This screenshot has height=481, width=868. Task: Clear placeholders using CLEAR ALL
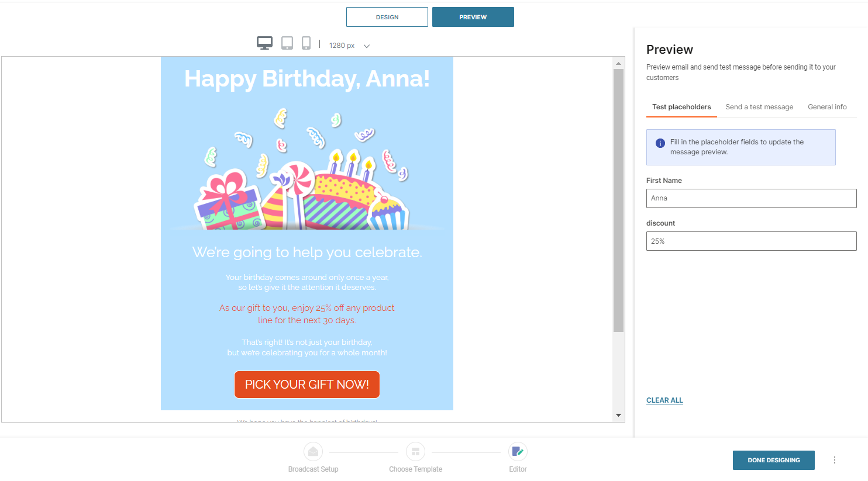coord(664,400)
